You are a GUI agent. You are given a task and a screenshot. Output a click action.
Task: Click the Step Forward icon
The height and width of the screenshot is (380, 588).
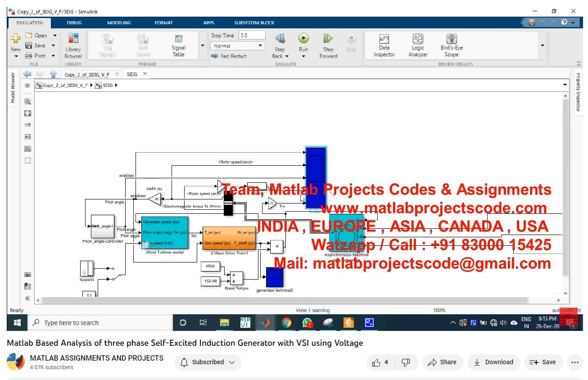[328, 39]
